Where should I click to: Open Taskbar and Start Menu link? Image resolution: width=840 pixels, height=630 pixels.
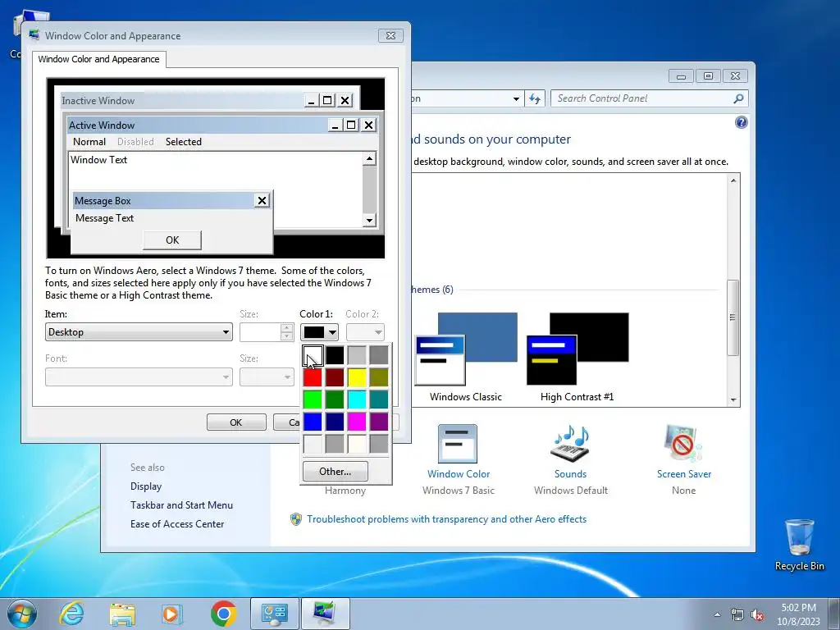pos(181,505)
